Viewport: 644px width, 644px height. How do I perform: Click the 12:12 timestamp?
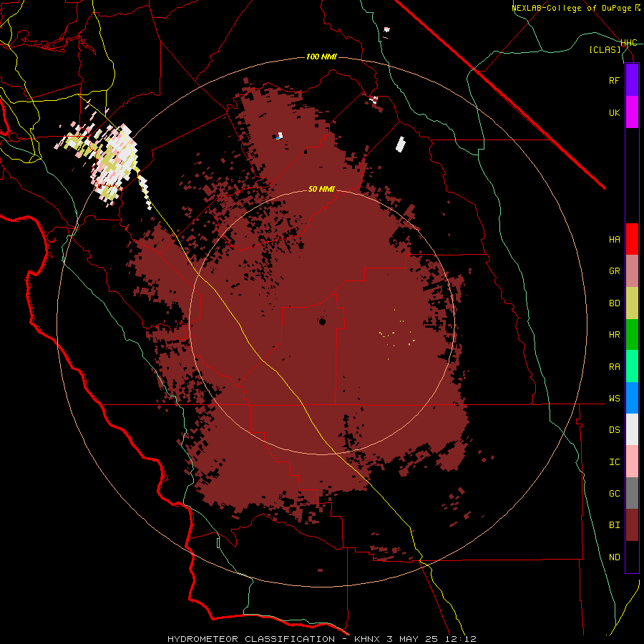(x=460, y=639)
